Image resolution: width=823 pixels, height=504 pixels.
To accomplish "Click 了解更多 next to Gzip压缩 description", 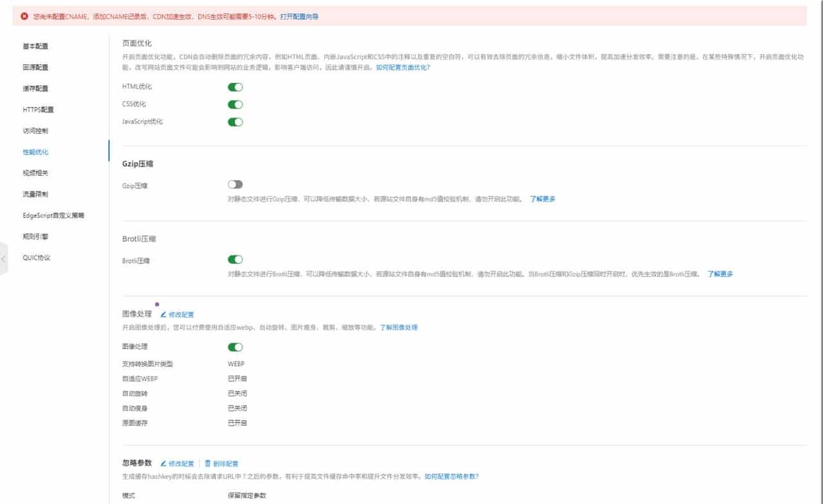I will tap(542, 199).
